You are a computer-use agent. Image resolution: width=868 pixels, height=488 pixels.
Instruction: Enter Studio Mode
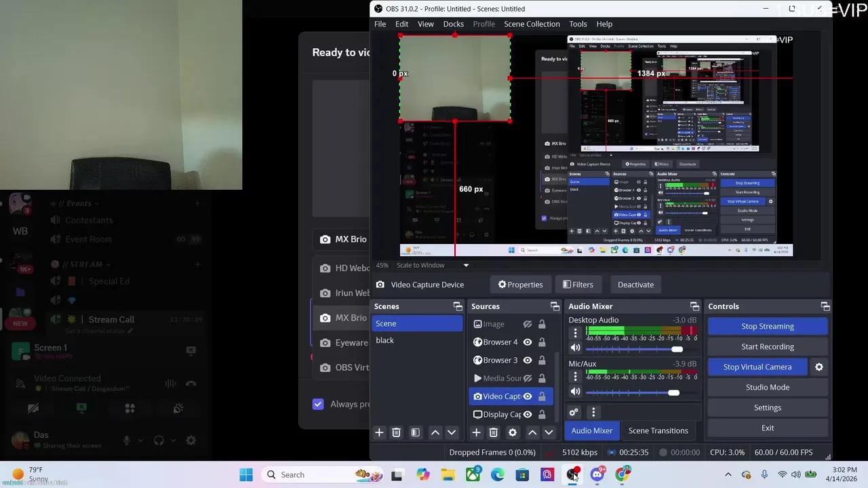click(x=768, y=387)
